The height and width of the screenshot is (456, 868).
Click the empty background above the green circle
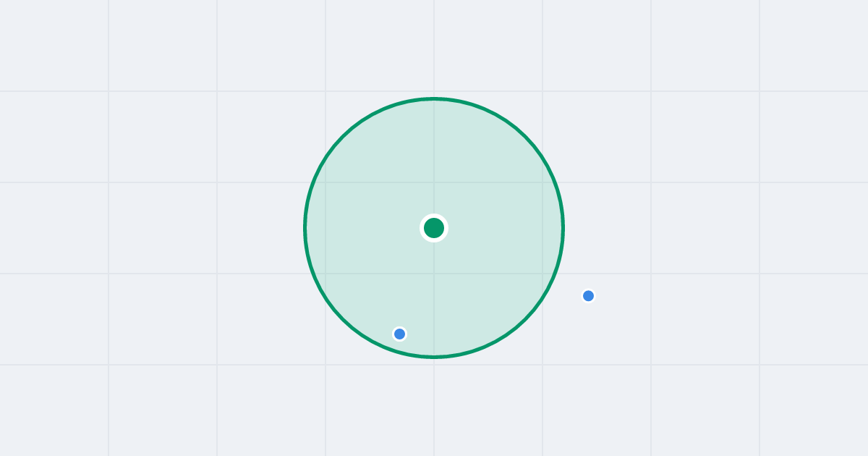[x=434, y=47]
